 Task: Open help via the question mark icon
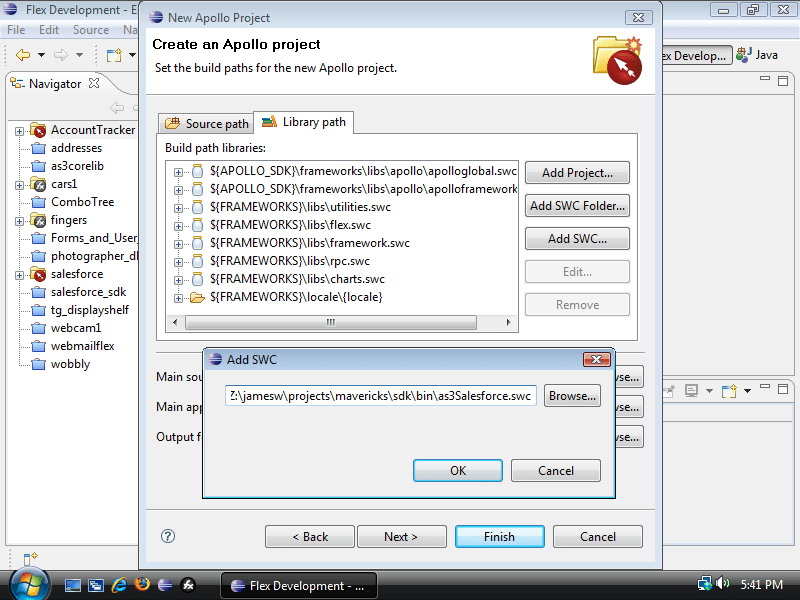(166, 536)
